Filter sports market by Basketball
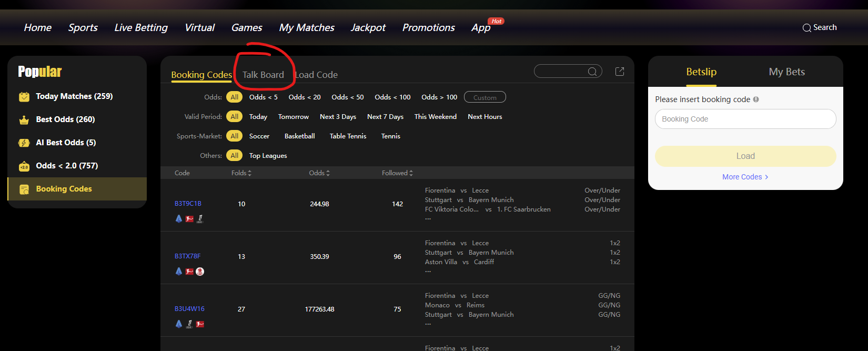868x351 pixels. (299, 136)
